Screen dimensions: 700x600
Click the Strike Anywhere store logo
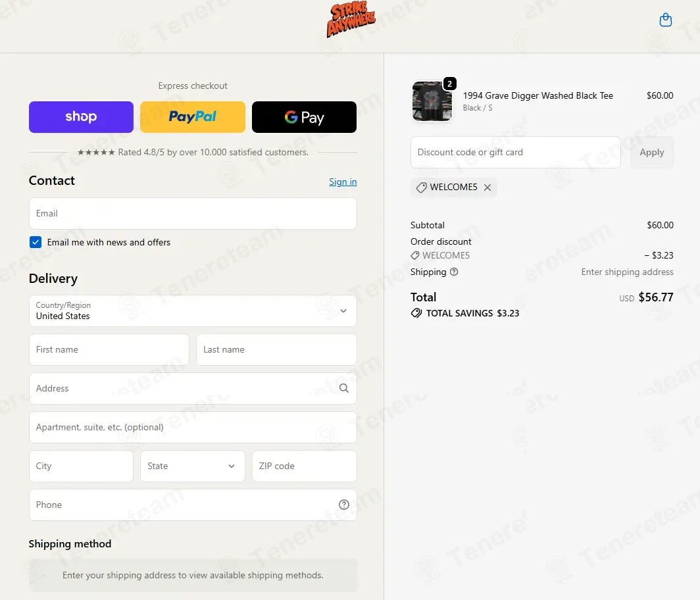tap(351, 19)
